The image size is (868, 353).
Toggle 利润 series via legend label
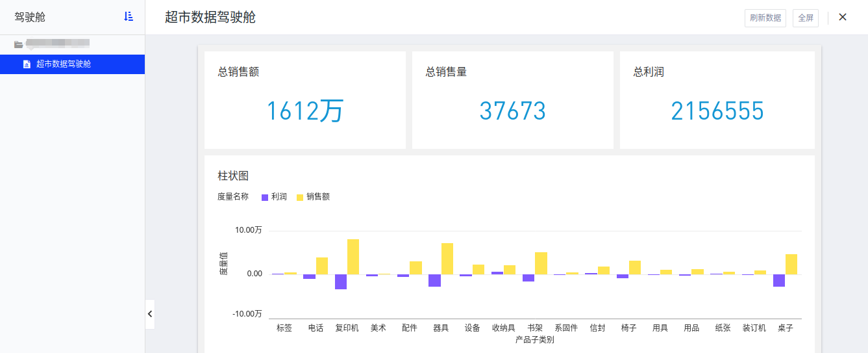279,197
